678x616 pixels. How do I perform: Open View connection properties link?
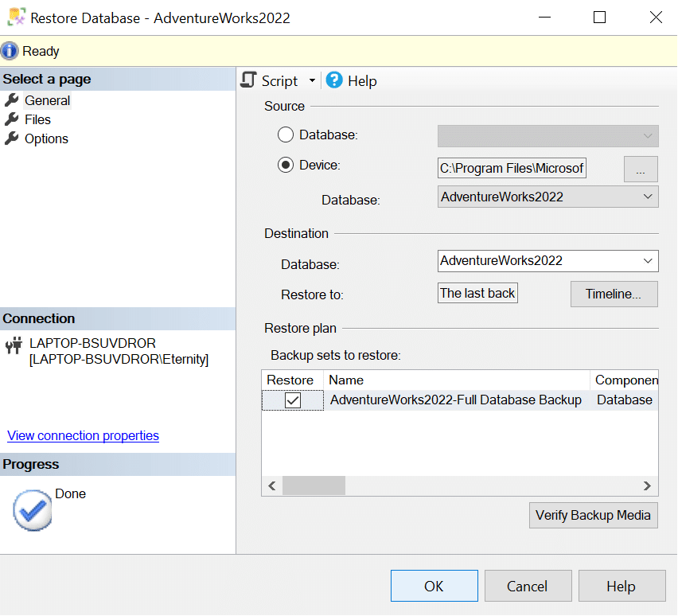point(82,435)
